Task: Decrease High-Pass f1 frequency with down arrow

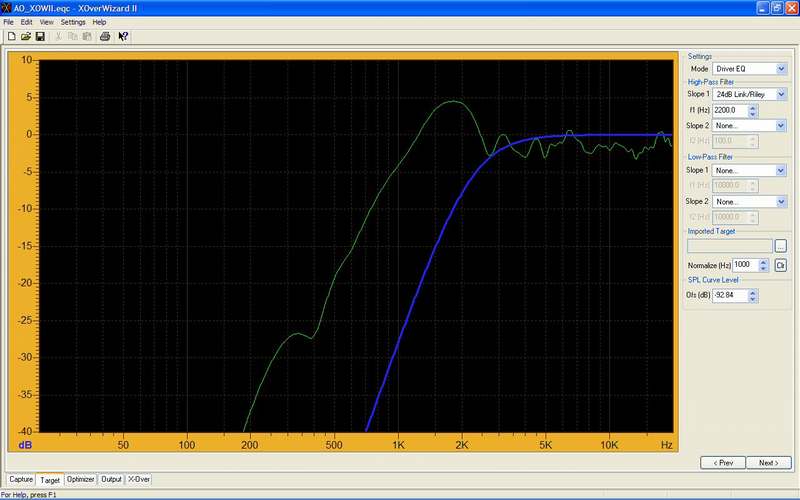Action: pyautogui.click(x=753, y=114)
